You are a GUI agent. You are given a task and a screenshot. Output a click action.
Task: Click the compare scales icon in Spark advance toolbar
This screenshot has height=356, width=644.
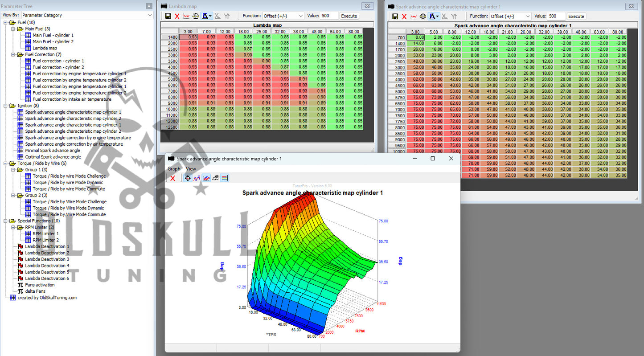click(422, 16)
